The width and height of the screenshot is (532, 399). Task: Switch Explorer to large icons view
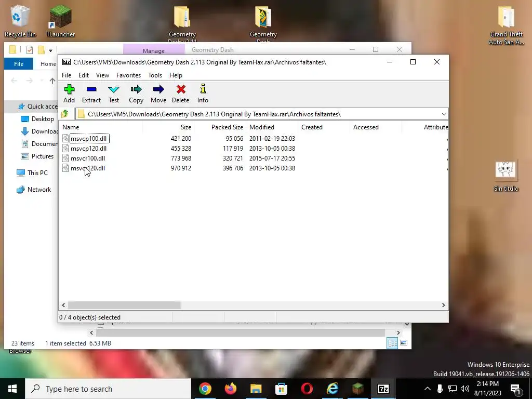pos(403,343)
